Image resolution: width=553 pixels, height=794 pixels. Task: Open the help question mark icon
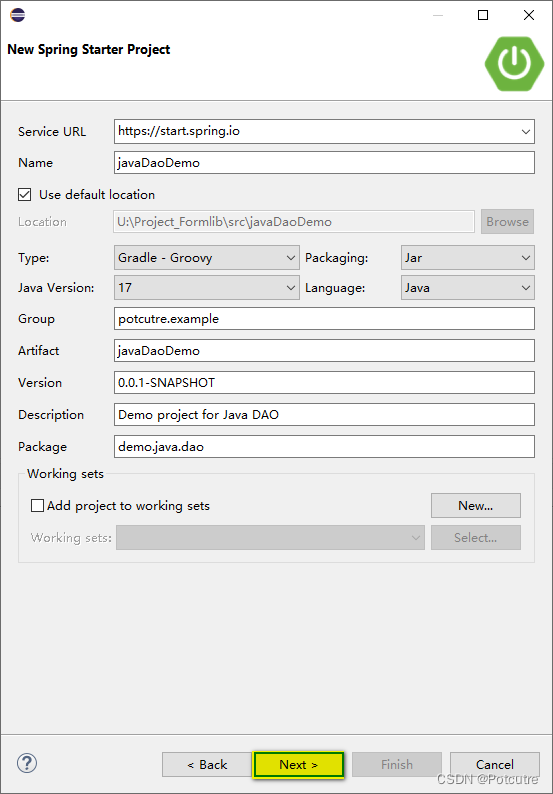click(27, 763)
